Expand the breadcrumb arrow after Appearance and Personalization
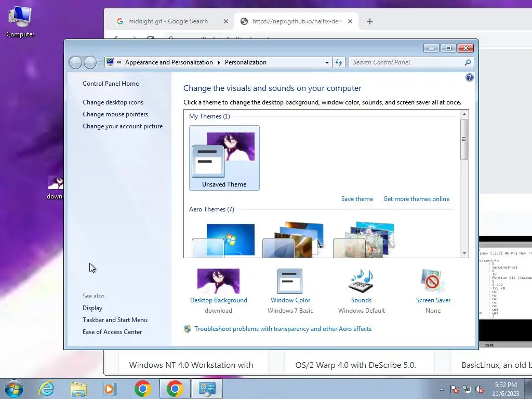The image size is (532, 399). 219,62
